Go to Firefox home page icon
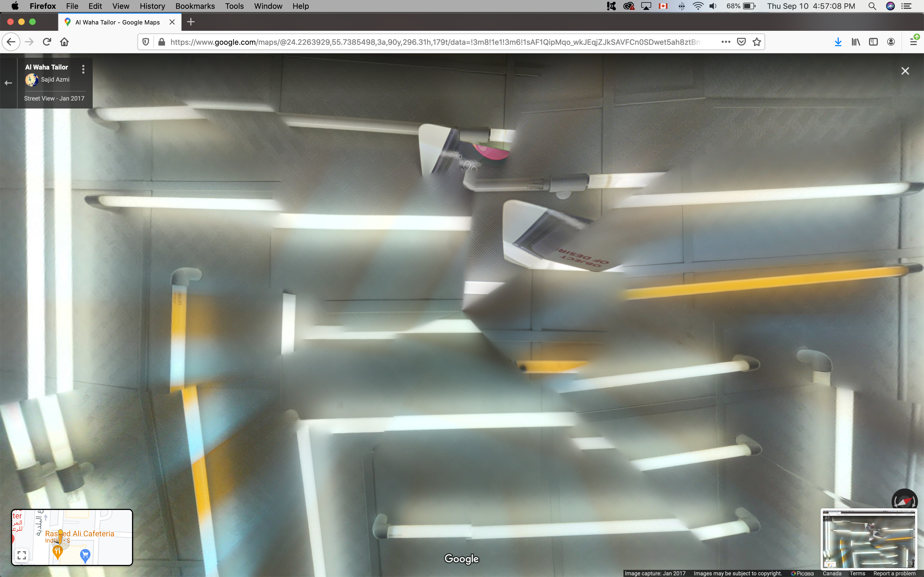Viewport: 924px width, 577px height. (x=65, y=42)
